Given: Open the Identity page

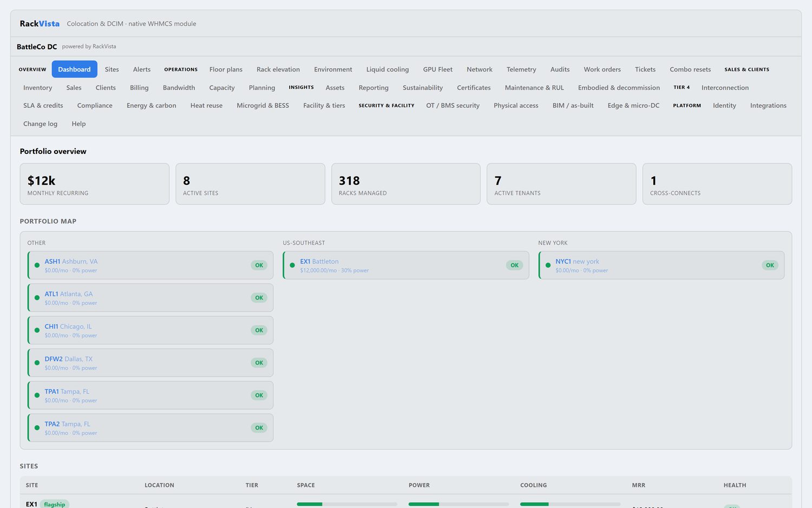Looking at the screenshot, I should pyautogui.click(x=724, y=106).
